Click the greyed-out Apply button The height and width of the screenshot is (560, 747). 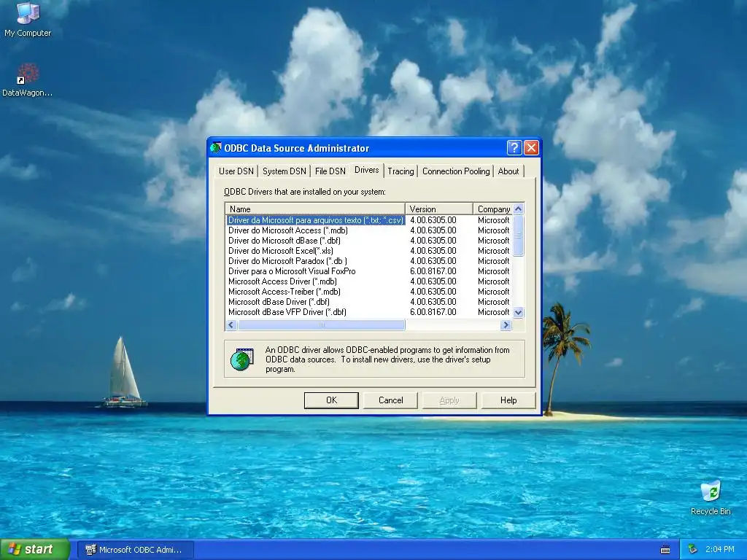click(x=449, y=400)
